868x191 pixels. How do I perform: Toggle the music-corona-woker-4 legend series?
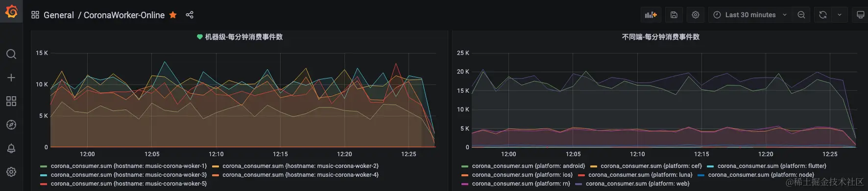point(300,175)
